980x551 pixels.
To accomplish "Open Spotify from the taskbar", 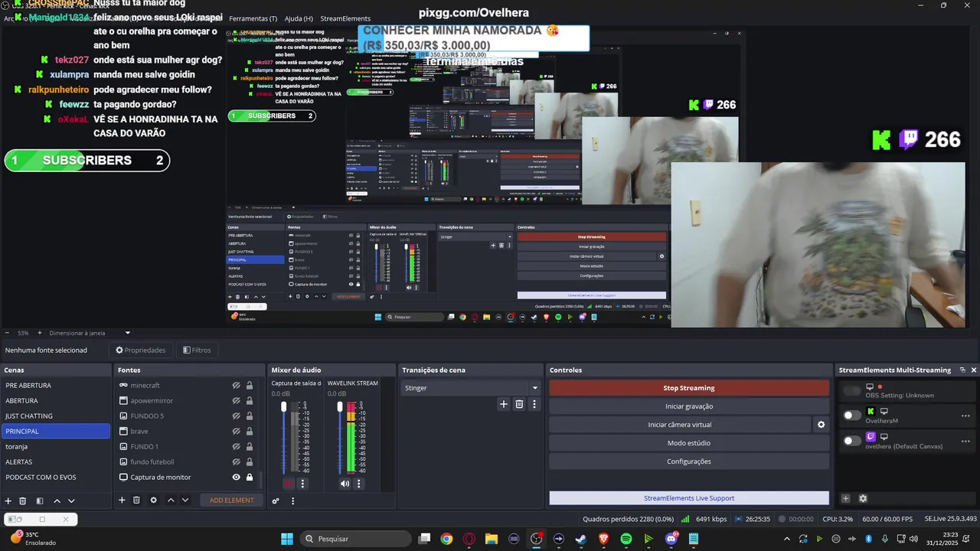I will tap(626, 539).
